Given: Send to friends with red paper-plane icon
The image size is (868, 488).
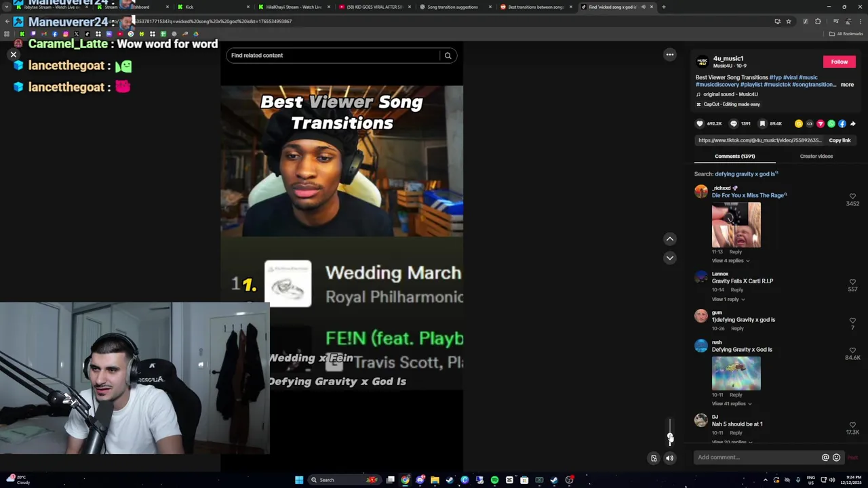Looking at the screenshot, I should pos(821,124).
